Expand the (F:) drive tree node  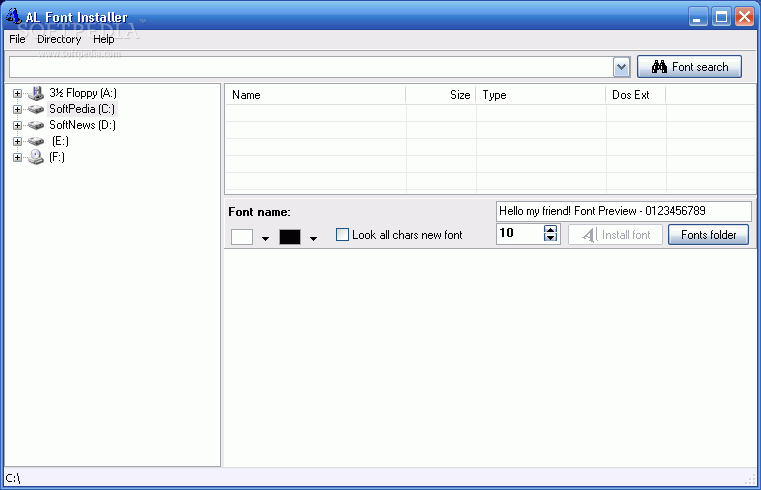[x=17, y=157]
